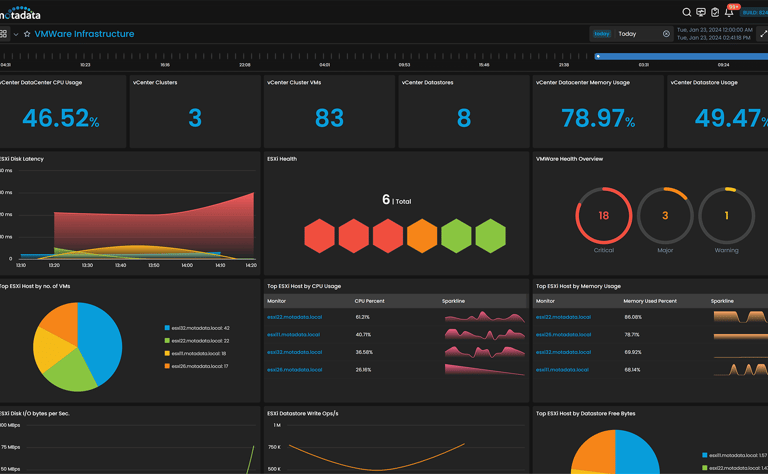Viewport: 768px width, 474px height.
Task: Open the search icon in header
Action: click(x=687, y=12)
